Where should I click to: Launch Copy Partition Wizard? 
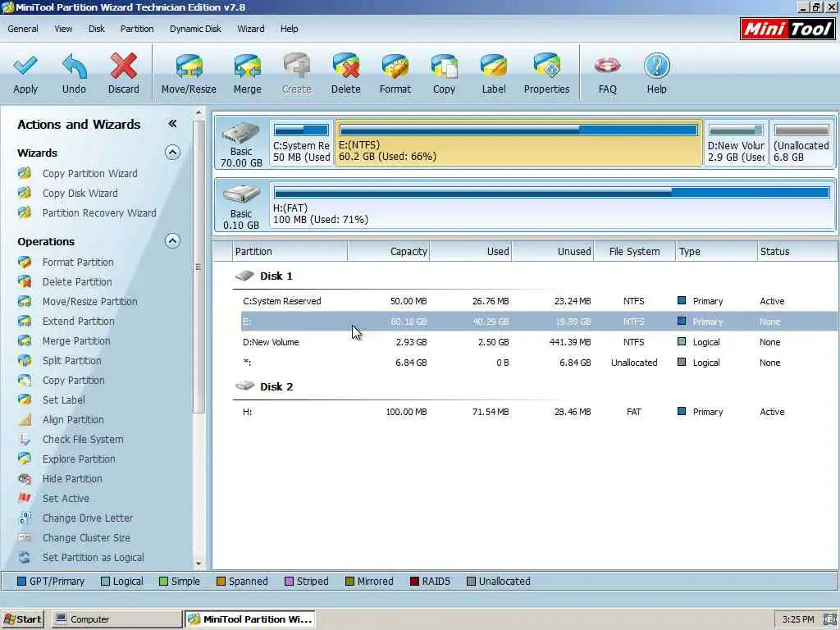[89, 174]
